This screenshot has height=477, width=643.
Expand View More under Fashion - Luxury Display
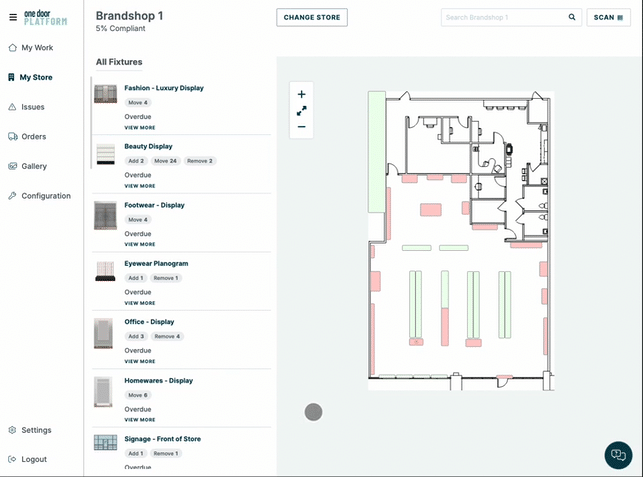(139, 128)
